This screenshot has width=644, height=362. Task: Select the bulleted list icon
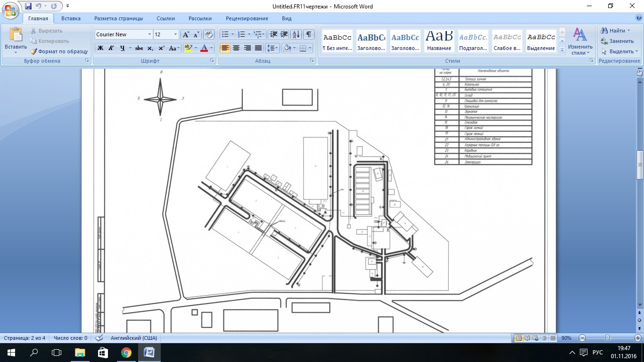click(225, 34)
